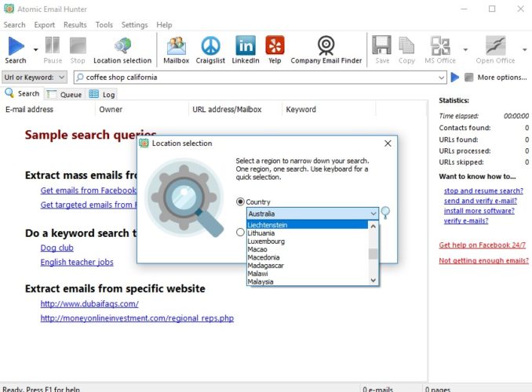Select the Country radio button
The height and width of the screenshot is (392, 532).
(x=241, y=202)
